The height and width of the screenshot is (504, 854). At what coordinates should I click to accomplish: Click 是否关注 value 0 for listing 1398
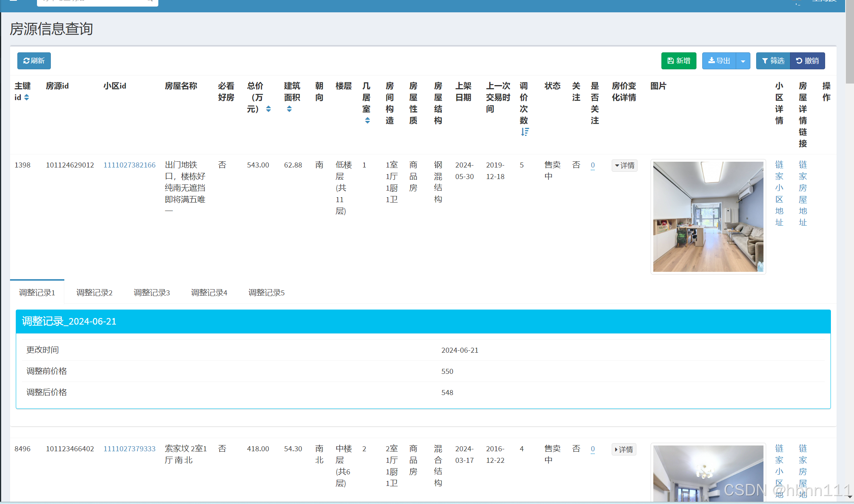(x=593, y=165)
